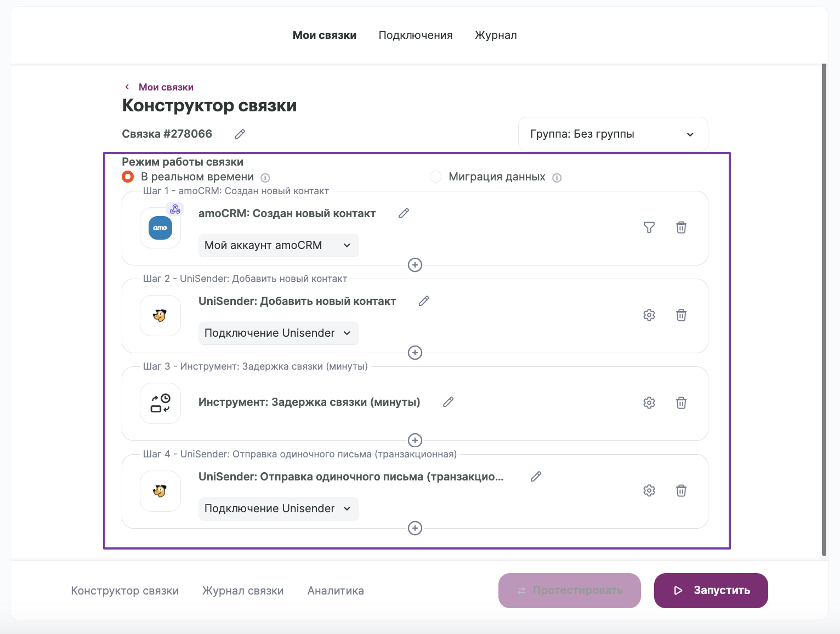This screenshot has height=634, width=840.
Task: Add a step after step 4
Action: (x=415, y=528)
